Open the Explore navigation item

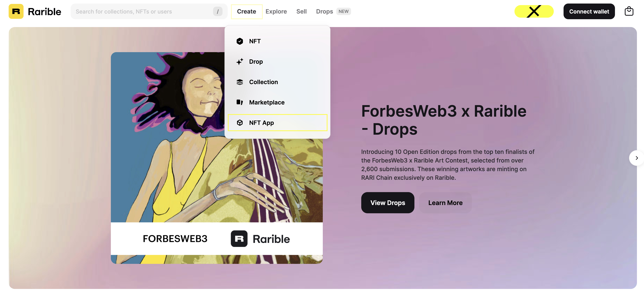tap(276, 12)
